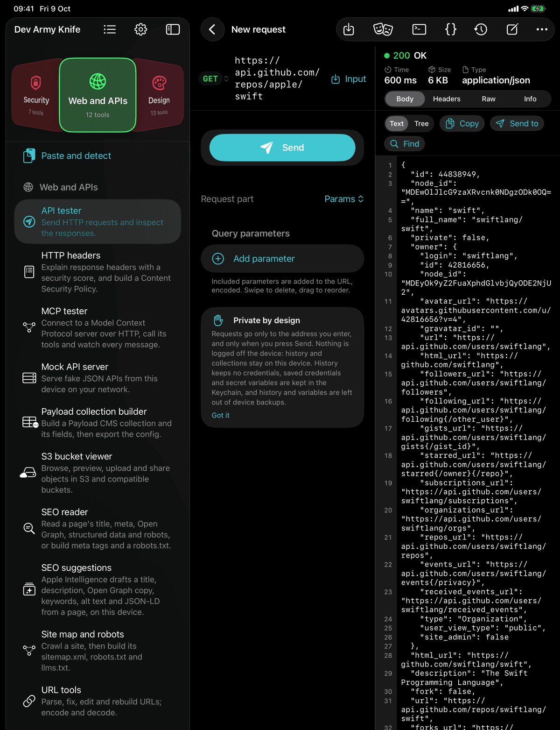The width and height of the screenshot is (560, 730).
Task: Select the Tree view segment
Action: pos(421,123)
